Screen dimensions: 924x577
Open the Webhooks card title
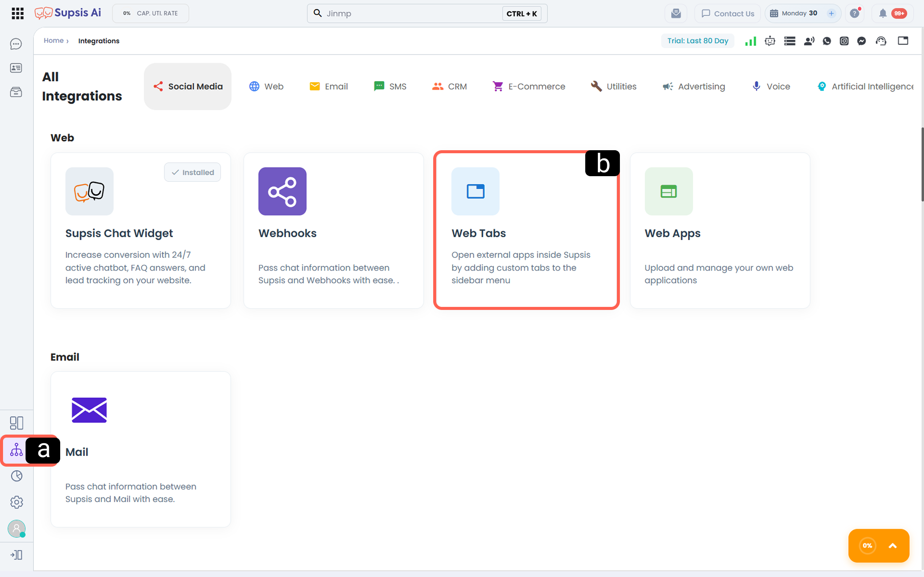287,233
